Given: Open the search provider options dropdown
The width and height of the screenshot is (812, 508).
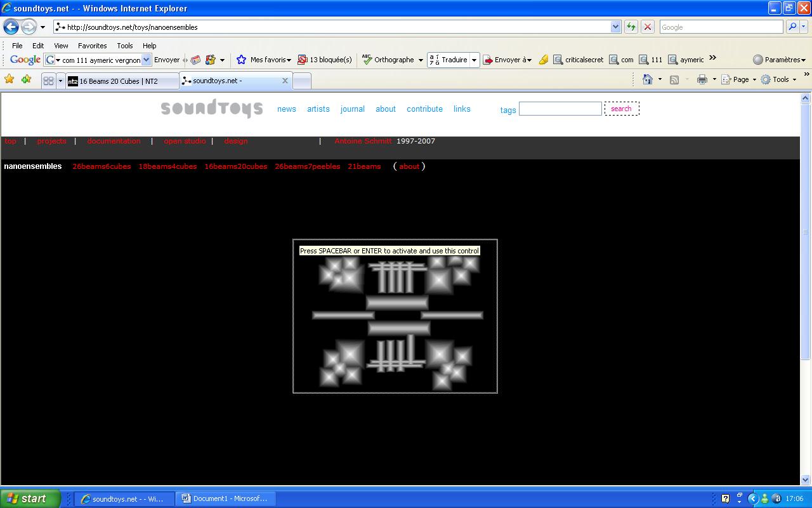Looking at the screenshot, I should point(804,27).
